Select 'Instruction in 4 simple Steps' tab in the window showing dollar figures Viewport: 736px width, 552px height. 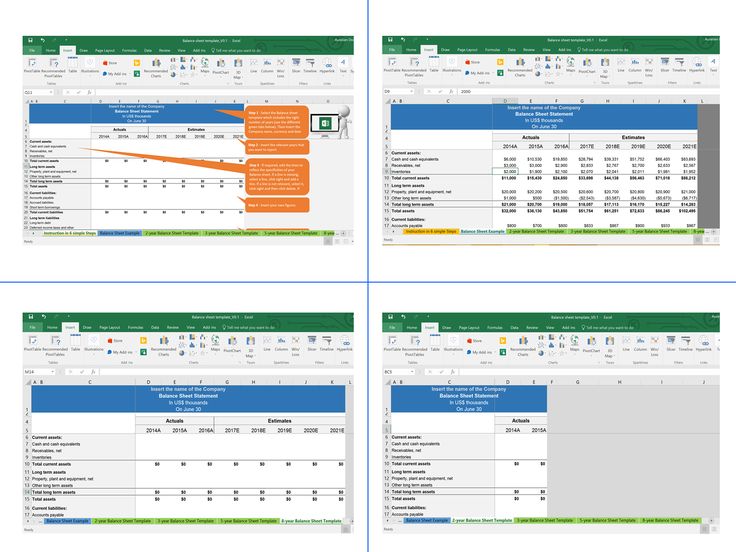point(430,231)
